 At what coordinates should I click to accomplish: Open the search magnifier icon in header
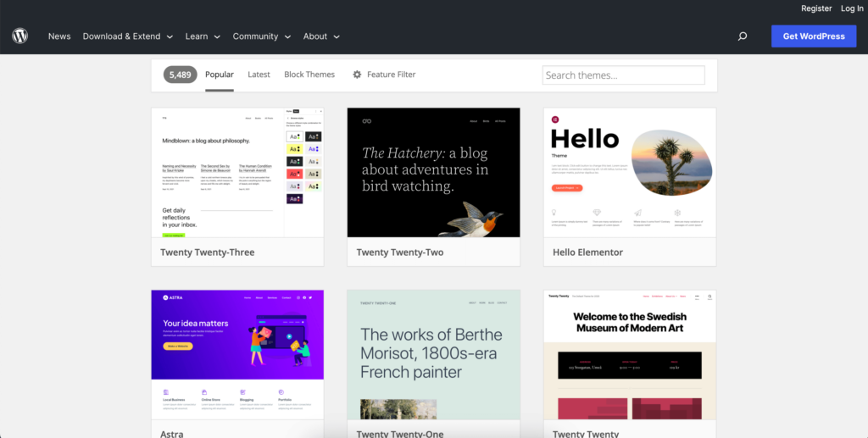tap(743, 36)
